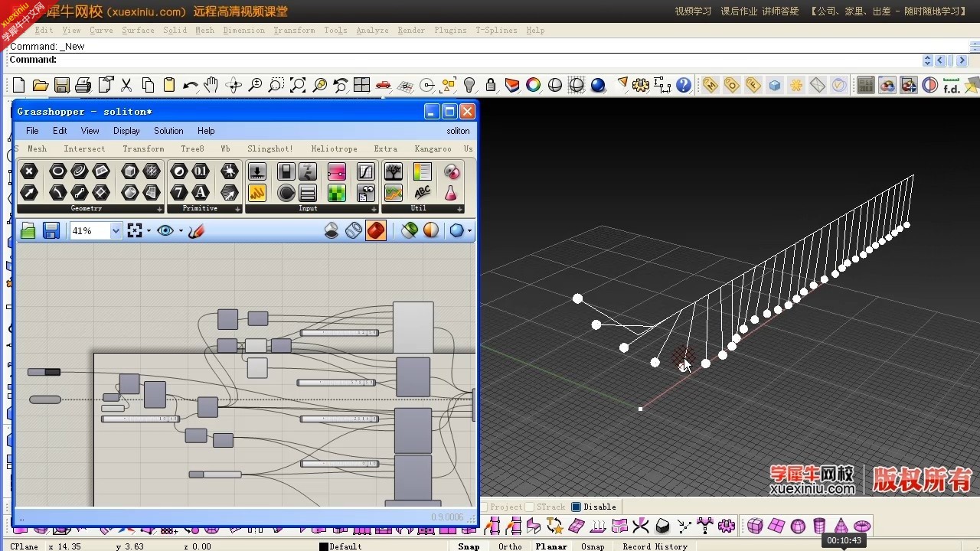Open Grasshopper Display menu

[x=126, y=131]
